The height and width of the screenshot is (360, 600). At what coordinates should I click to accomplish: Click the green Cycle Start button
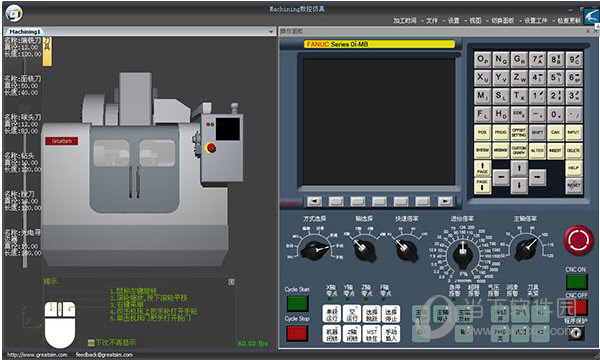tap(297, 304)
